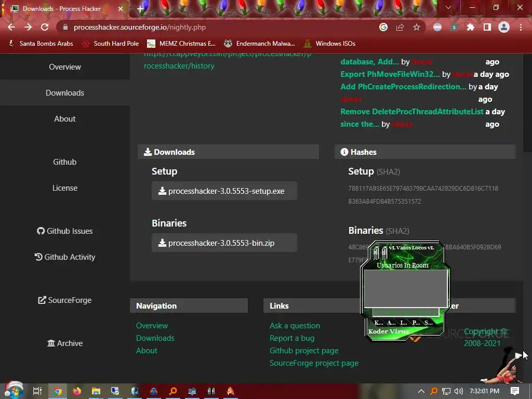Open Chrome's three-dot menu
The image size is (532, 399).
pos(521,27)
